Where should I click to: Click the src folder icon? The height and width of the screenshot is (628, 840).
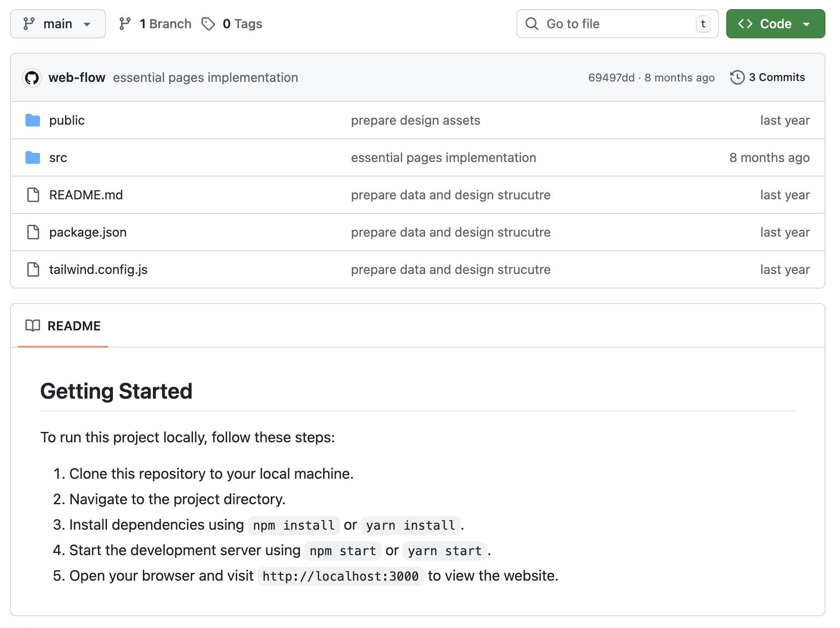pyautogui.click(x=33, y=158)
